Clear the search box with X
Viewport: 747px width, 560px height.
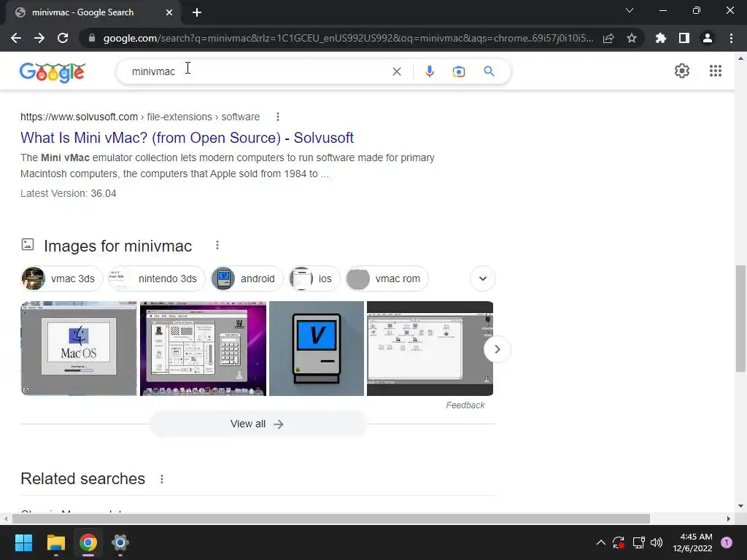[396, 71]
